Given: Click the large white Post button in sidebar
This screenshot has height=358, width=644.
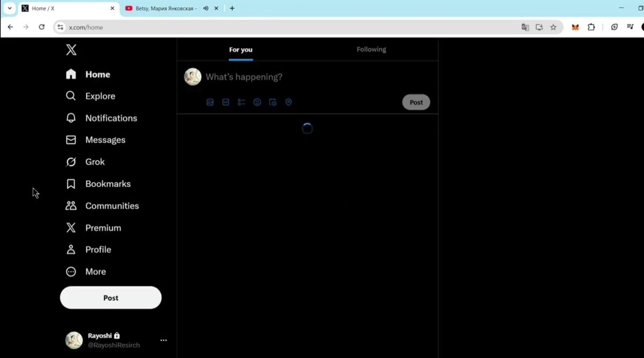Looking at the screenshot, I should [111, 297].
